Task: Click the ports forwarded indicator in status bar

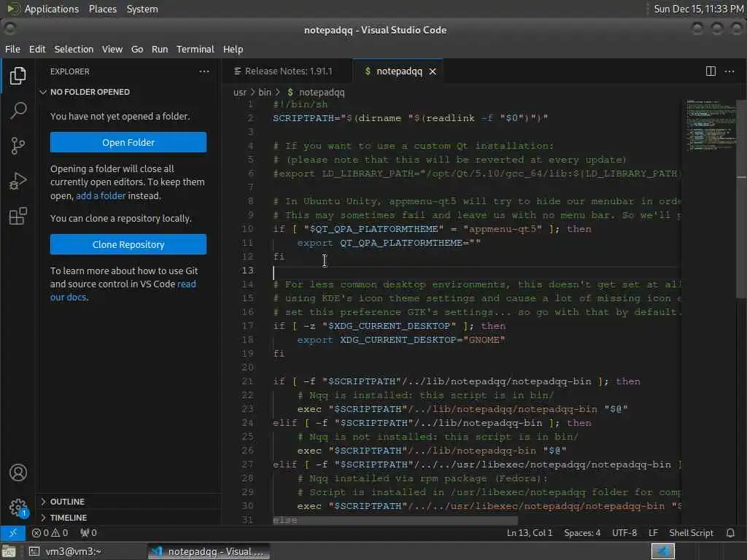Action: (88, 533)
